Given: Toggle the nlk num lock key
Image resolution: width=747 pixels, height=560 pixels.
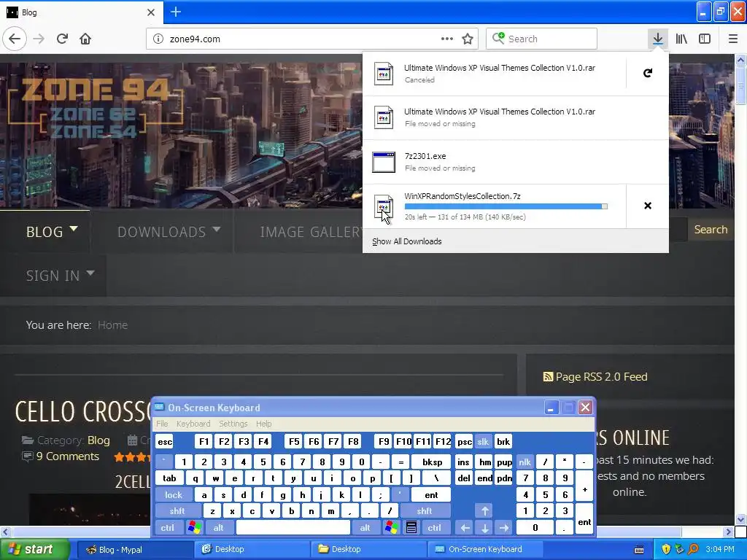Looking at the screenshot, I should 525,462.
